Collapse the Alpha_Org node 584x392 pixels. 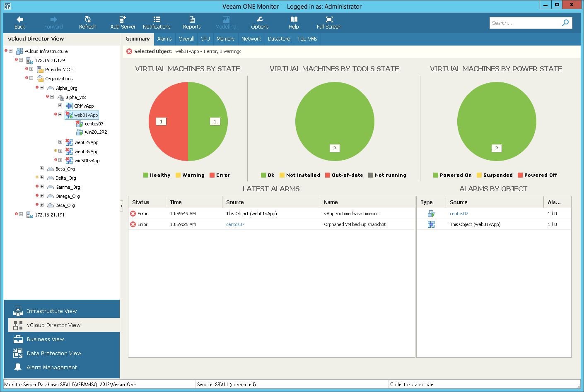click(x=41, y=88)
